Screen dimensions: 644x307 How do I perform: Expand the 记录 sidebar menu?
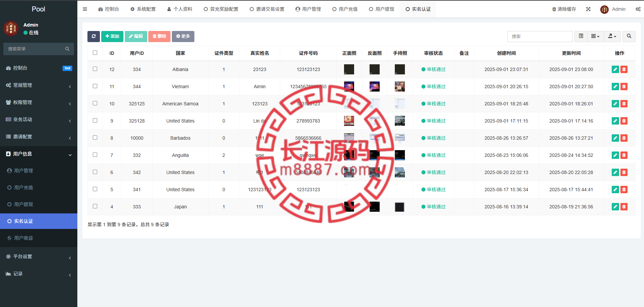[x=39, y=274]
